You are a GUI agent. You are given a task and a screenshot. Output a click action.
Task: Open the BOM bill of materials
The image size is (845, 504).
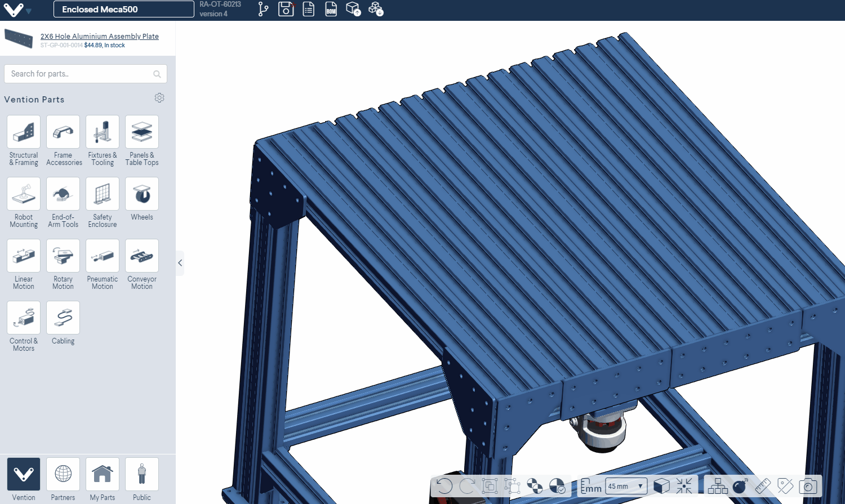pyautogui.click(x=331, y=9)
